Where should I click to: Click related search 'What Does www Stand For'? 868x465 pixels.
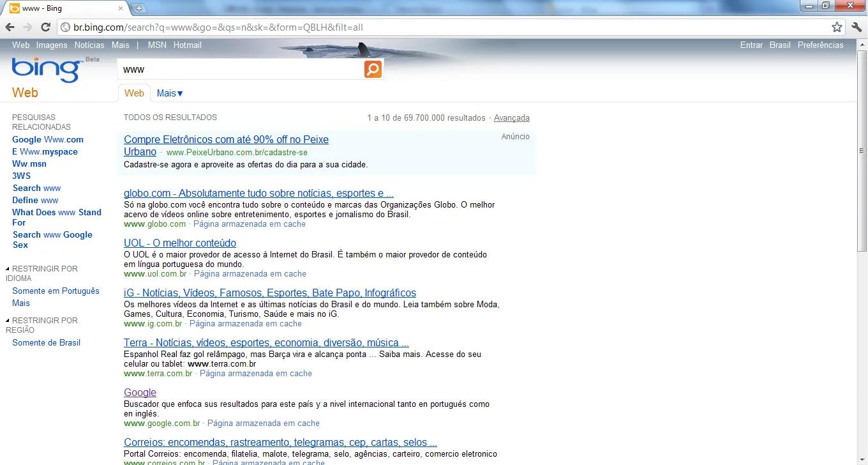coord(57,218)
